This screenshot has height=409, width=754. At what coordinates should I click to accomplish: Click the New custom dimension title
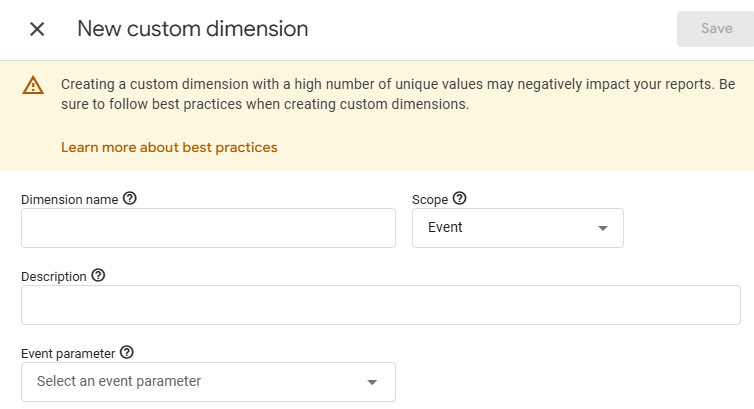click(193, 29)
